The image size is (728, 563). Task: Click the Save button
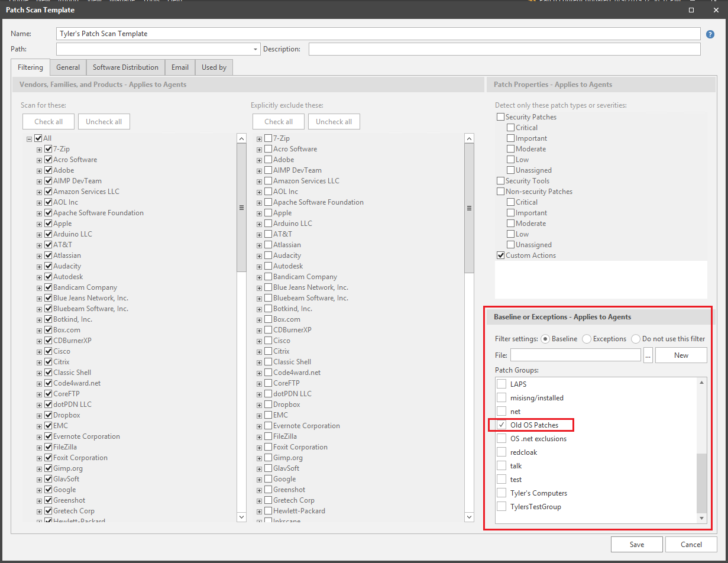(x=636, y=545)
